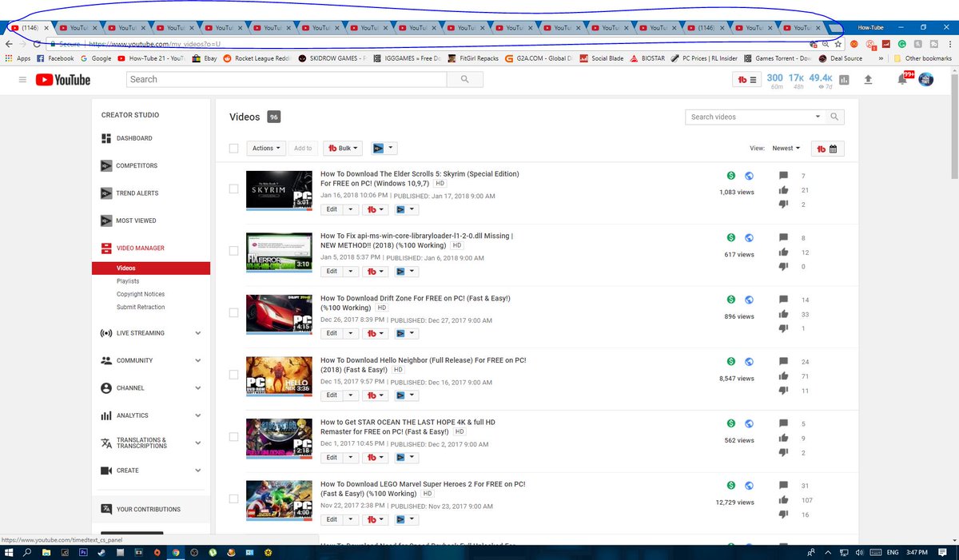The image size is (959, 560).
Task: Open the Windows Start menu
Action: [x=10, y=552]
